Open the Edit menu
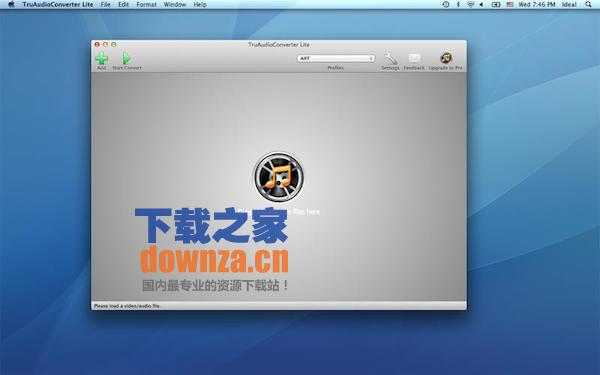Viewport: 600px width, 375px height. 123,5
